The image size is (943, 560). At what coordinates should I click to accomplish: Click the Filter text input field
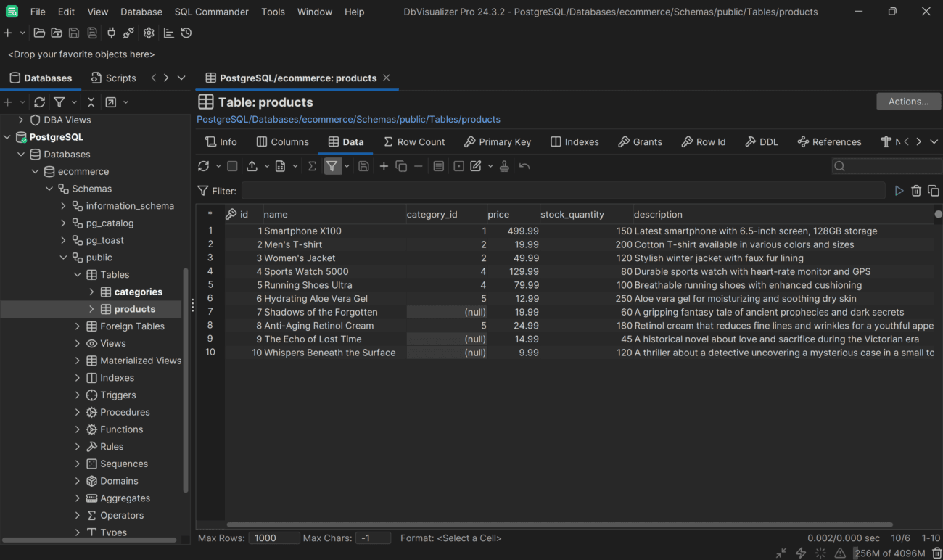click(x=563, y=191)
